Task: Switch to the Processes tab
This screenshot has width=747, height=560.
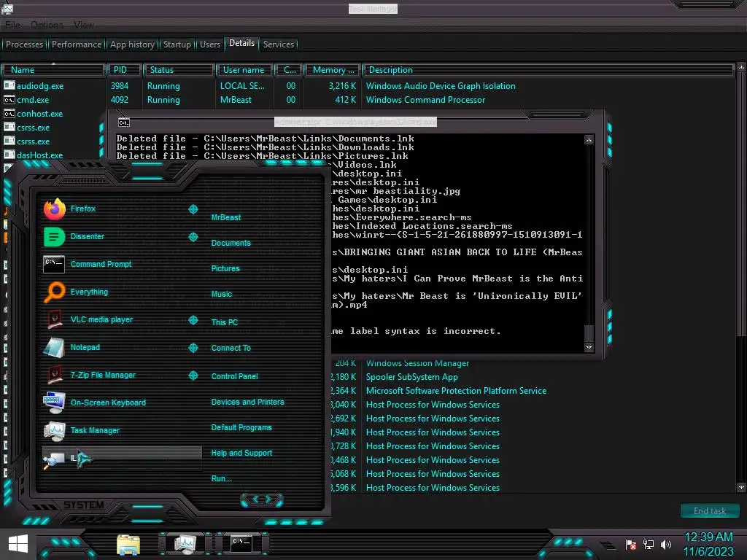Action: tap(24, 44)
